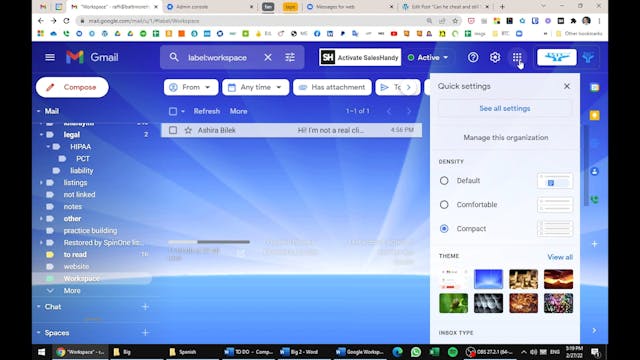Select the Default density radio button
This screenshot has width=640, height=360.
444,180
